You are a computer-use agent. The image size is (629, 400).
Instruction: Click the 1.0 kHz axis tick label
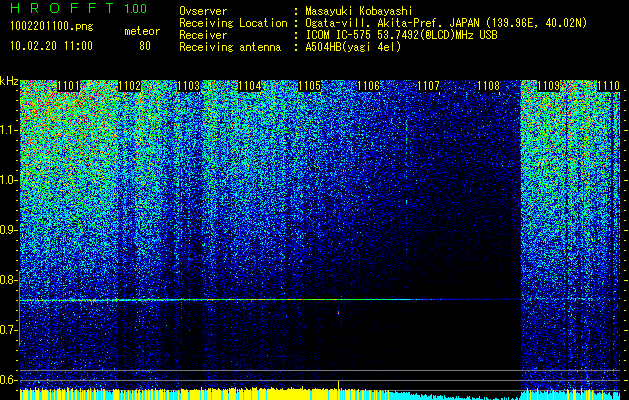[x=8, y=180]
